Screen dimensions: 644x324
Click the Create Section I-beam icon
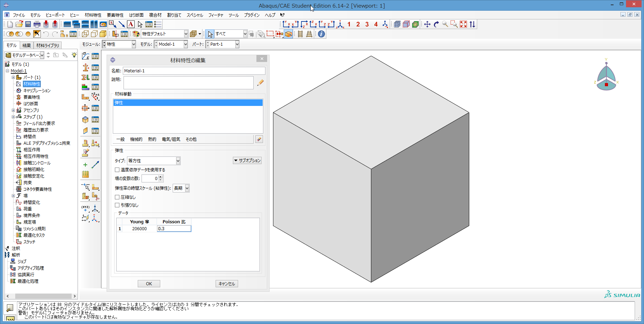coord(85,67)
